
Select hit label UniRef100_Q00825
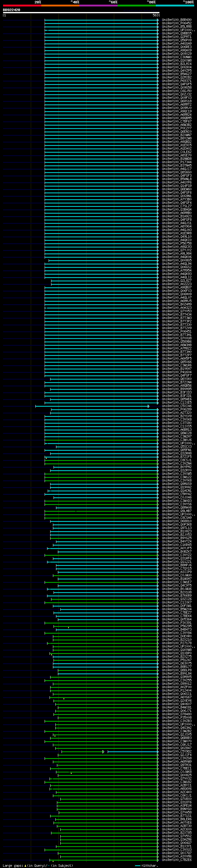pos(177,775)
